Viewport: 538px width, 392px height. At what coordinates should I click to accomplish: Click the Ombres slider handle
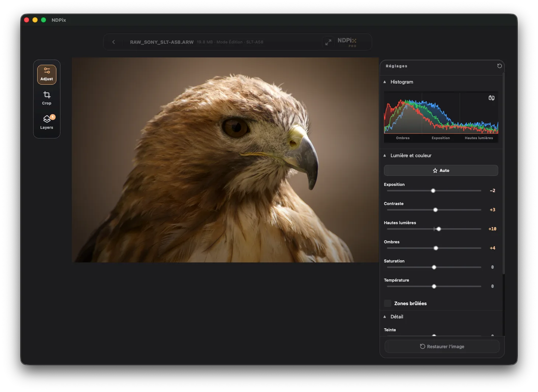436,248
